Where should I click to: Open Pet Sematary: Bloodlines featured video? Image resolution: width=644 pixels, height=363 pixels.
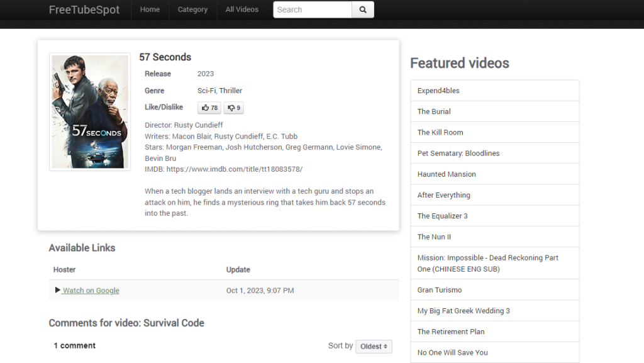[495, 153]
